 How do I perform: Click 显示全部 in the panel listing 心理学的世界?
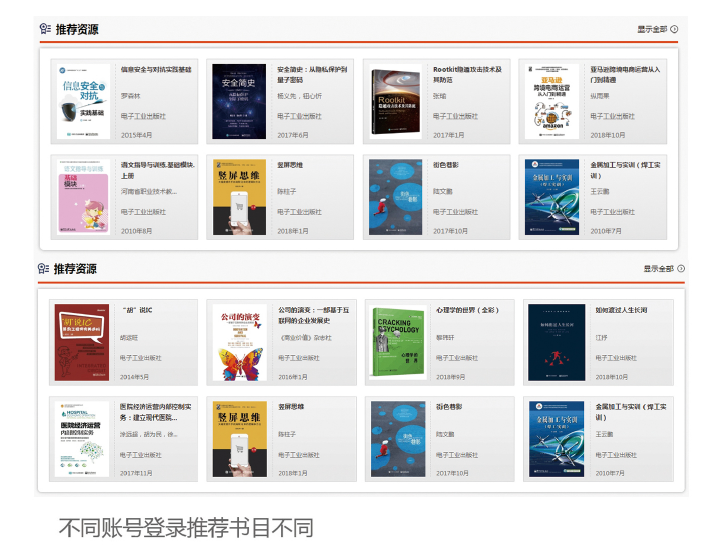point(658,268)
